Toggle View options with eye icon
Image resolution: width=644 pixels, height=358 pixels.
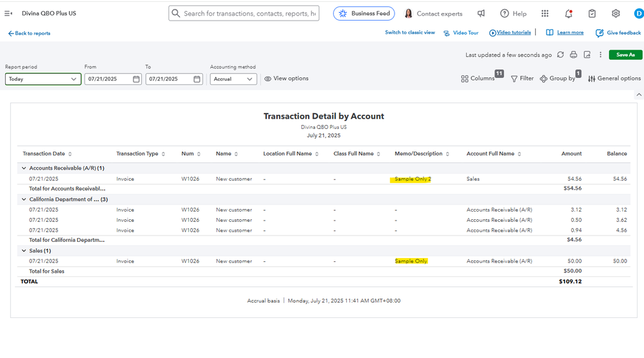click(286, 79)
